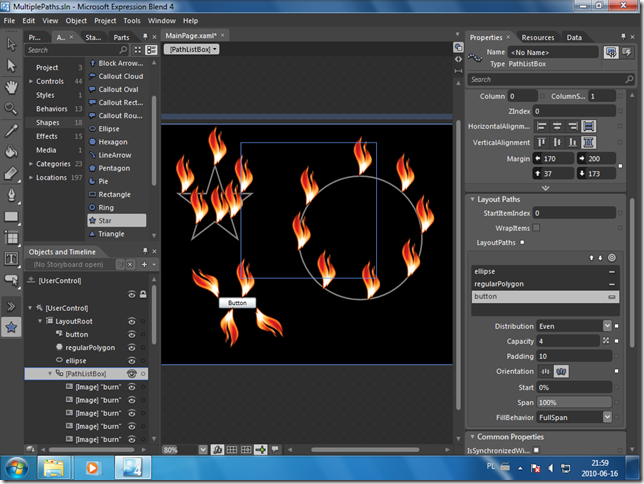Click the Events lightning icon
The image size is (644, 484).
click(627, 52)
